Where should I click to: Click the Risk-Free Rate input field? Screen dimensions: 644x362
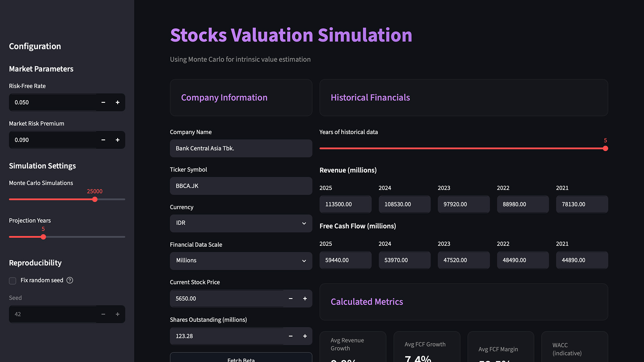pos(52,102)
